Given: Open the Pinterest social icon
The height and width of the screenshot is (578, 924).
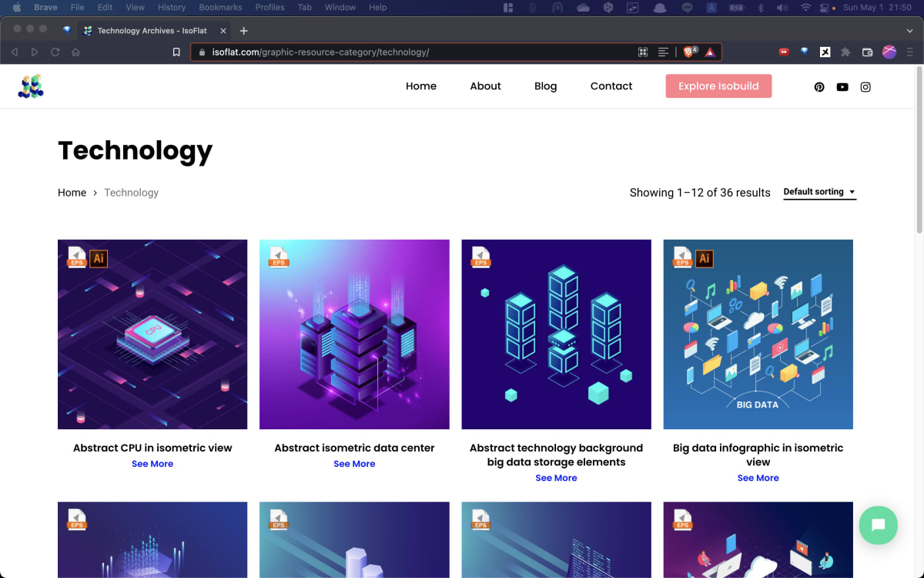Looking at the screenshot, I should (819, 87).
